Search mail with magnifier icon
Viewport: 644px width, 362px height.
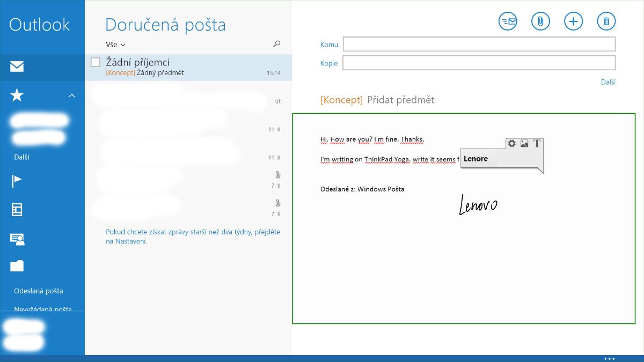pos(277,44)
